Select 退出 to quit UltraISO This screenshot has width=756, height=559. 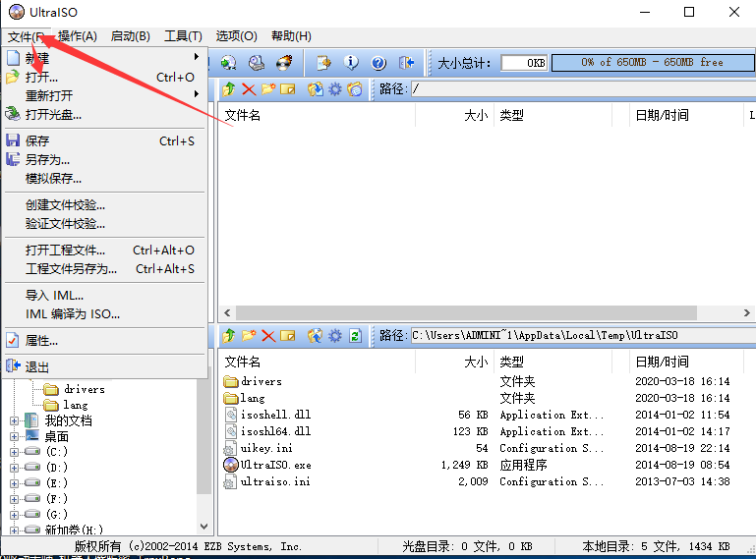105,366
